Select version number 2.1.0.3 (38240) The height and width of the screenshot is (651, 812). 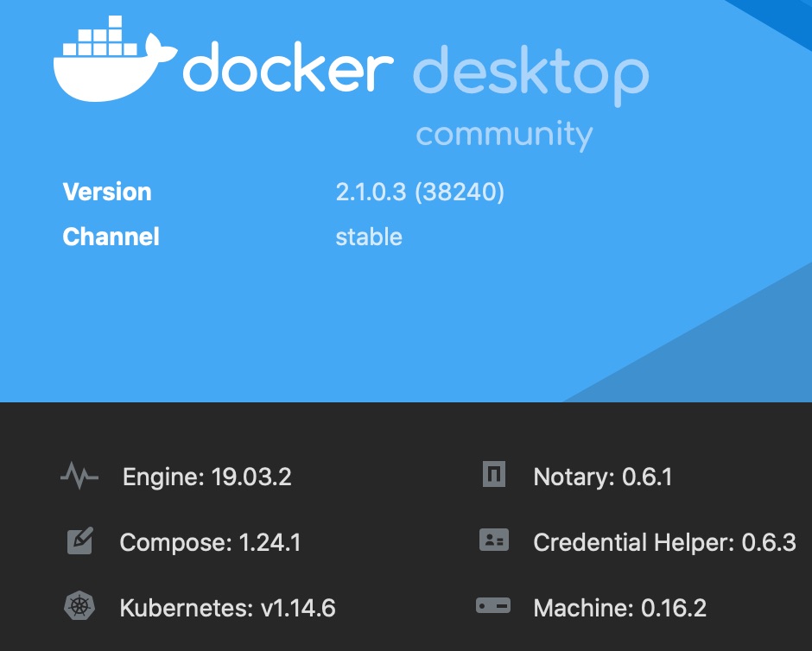(420, 192)
